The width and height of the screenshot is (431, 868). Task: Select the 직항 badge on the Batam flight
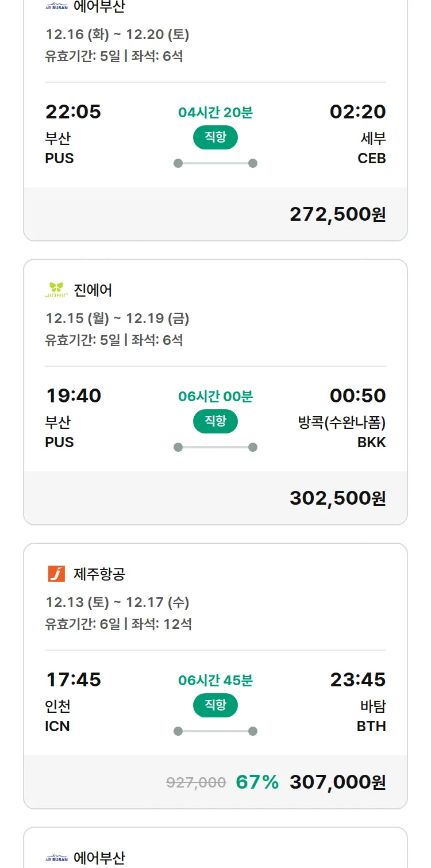tap(215, 705)
